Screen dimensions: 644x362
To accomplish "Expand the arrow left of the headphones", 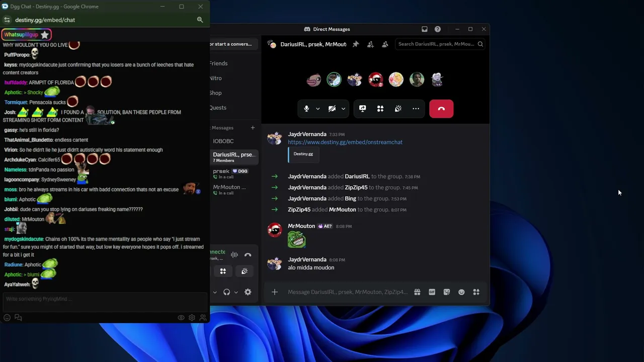I will (x=214, y=292).
